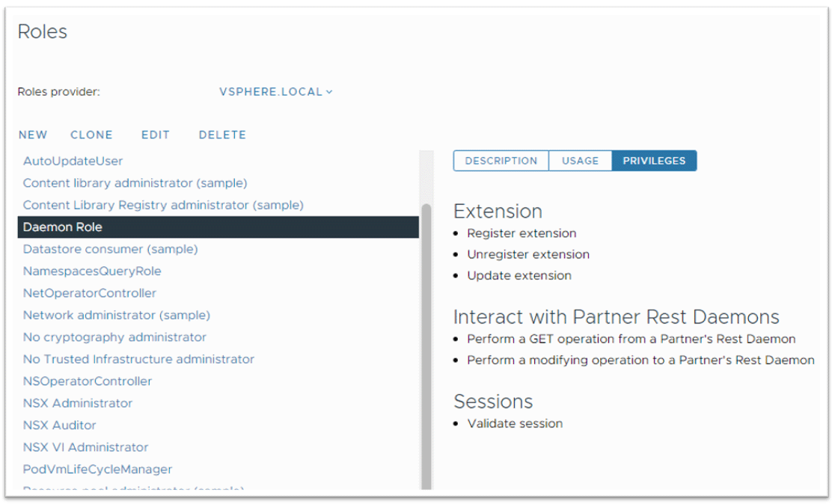Open the USAGE tab
The width and height of the screenshot is (835, 504).
[581, 161]
